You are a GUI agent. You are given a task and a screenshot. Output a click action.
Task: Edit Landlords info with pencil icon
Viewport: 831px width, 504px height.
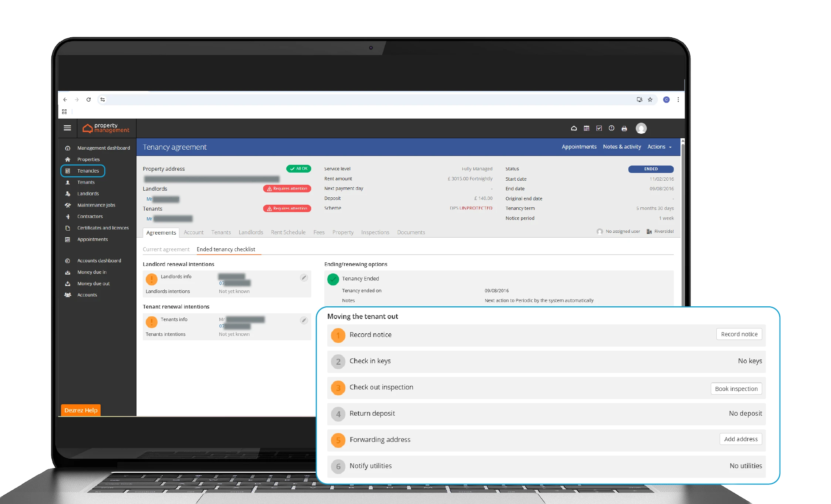tap(304, 277)
